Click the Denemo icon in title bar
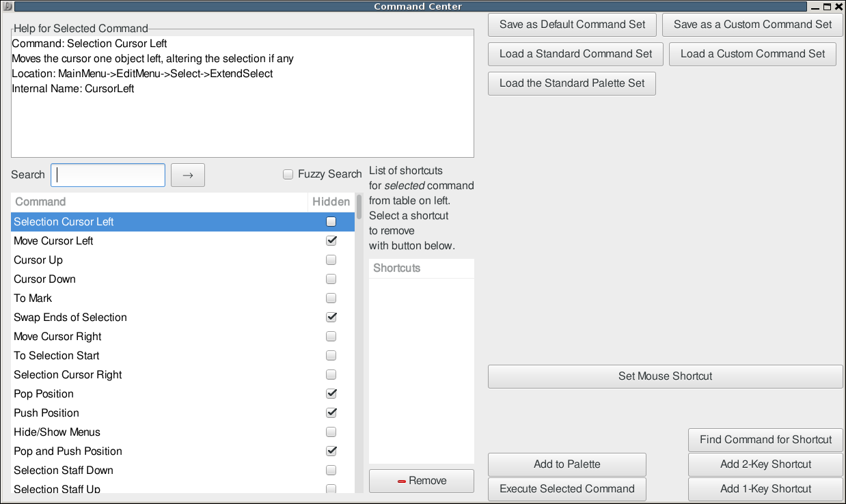This screenshot has width=846, height=504. pos(8,6)
